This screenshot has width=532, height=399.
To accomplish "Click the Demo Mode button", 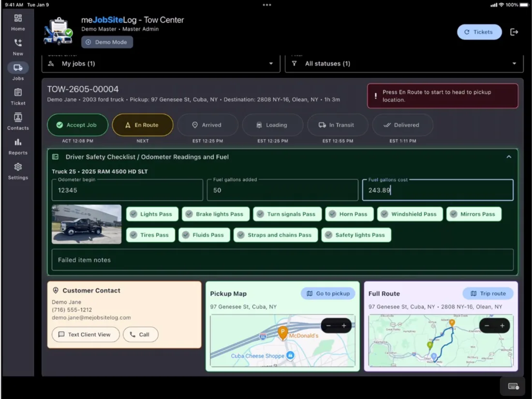I will pyautogui.click(x=107, y=42).
